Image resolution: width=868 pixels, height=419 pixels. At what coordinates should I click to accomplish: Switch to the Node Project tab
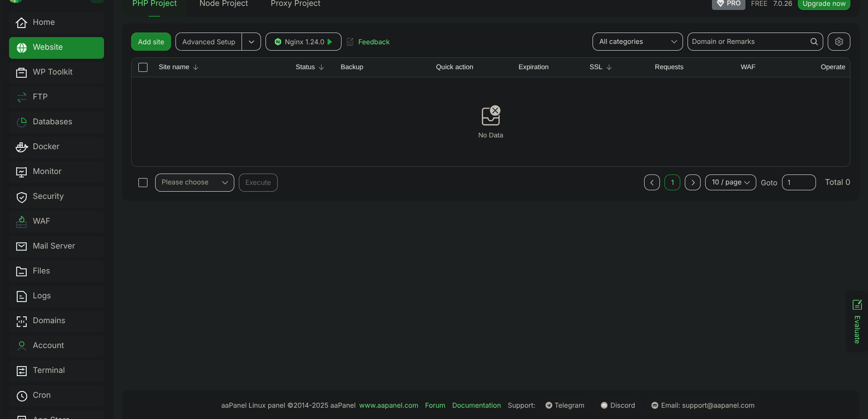click(223, 4)
